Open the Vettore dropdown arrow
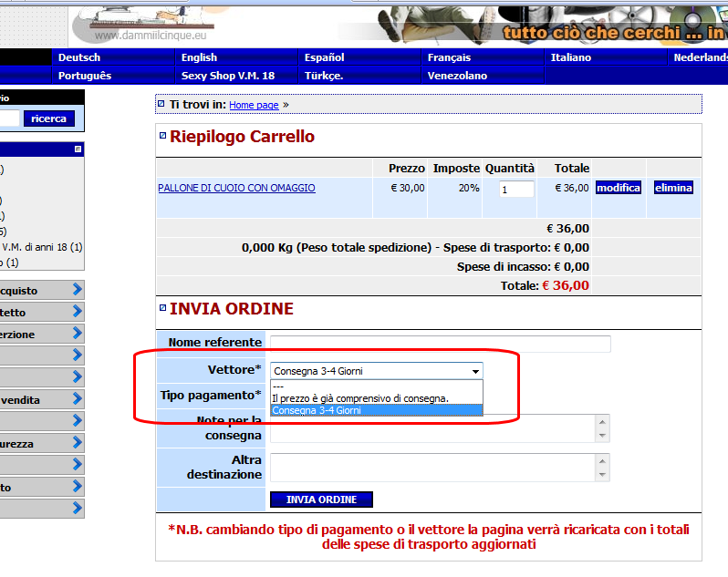This screenshot has height=577, width=728. tap(475, 372)
